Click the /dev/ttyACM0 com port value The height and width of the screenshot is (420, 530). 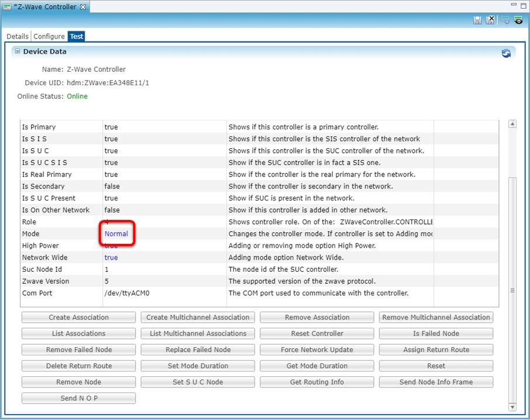(127, 293)
